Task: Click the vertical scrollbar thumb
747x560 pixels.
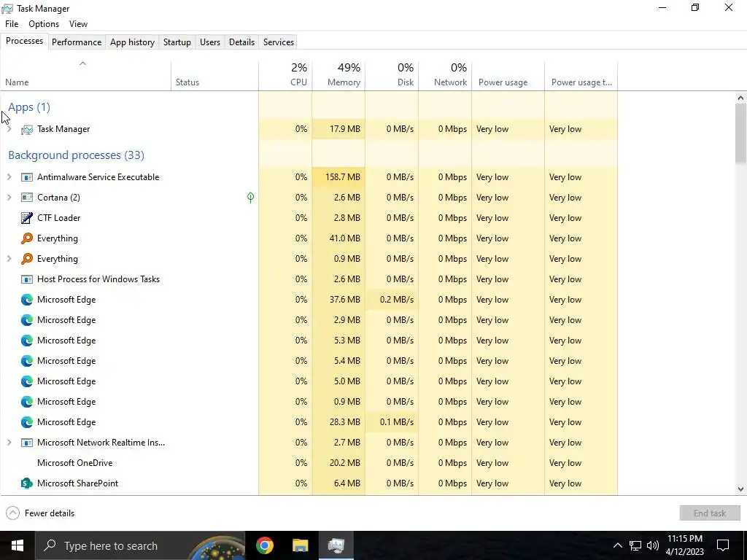Action: tap(740, 134)
